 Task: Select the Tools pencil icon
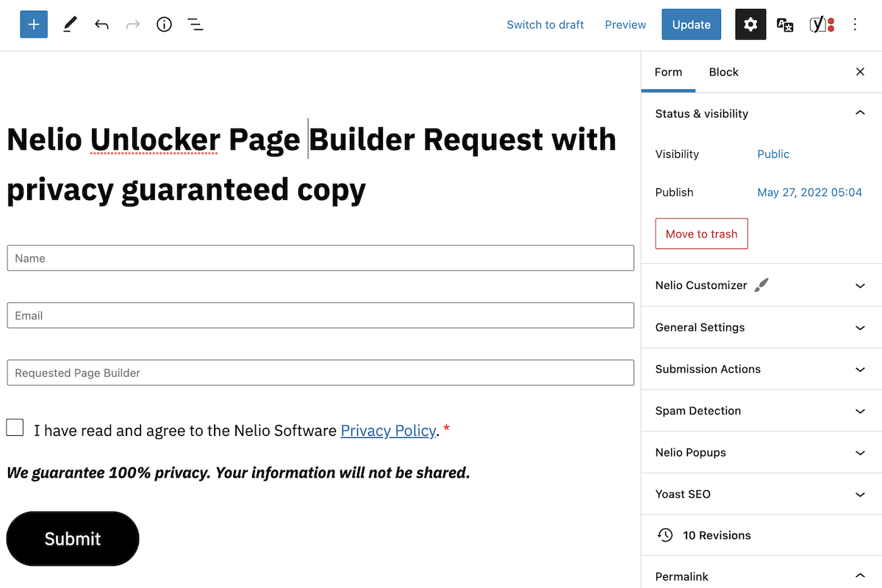point(70,24)
